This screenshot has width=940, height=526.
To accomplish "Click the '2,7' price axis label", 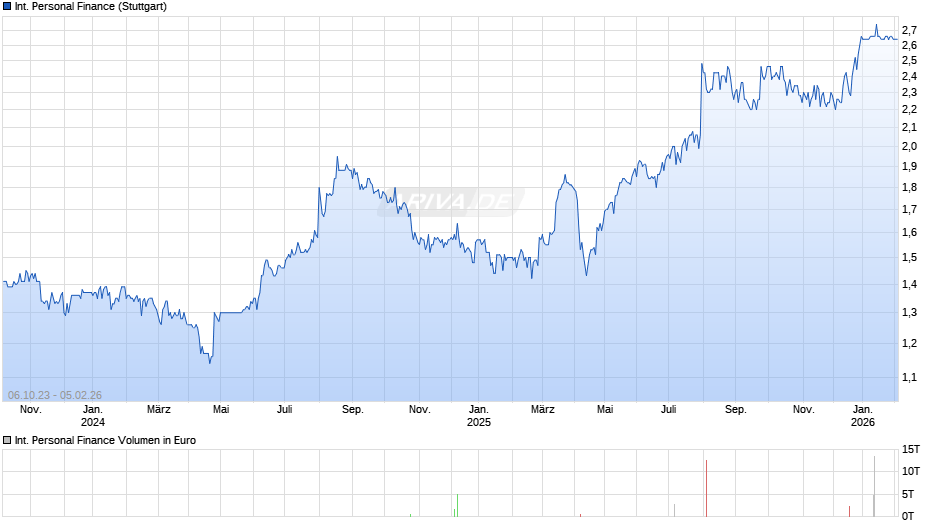I will pyautogui.click(x=909, y=30).
